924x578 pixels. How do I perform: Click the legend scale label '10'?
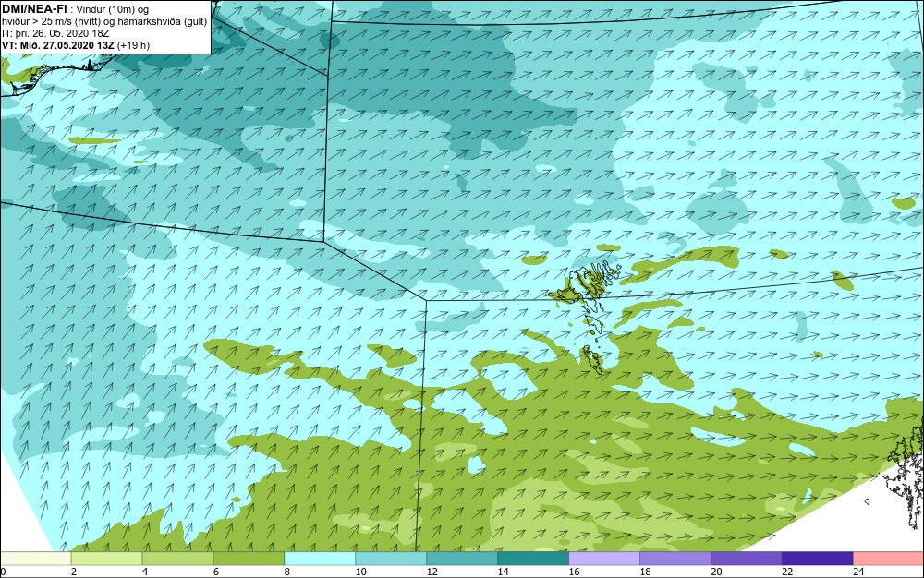pos(360,572)
